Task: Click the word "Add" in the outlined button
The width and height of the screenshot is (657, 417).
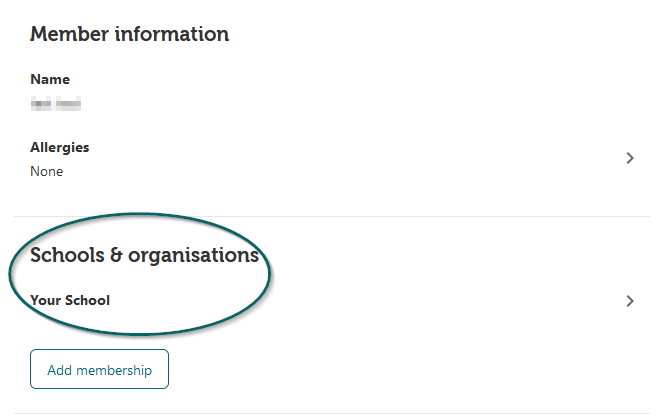Action: pyautogui.click(x=59, y=370)
